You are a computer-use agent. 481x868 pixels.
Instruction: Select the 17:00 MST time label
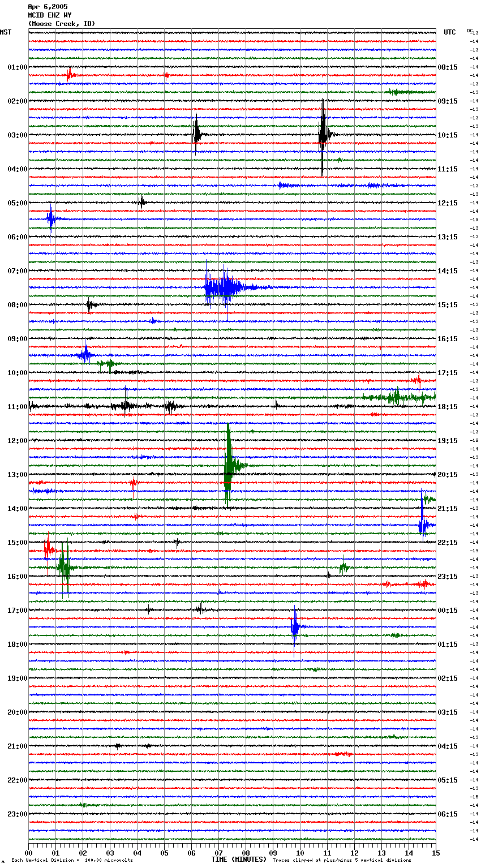click(17, 611)
